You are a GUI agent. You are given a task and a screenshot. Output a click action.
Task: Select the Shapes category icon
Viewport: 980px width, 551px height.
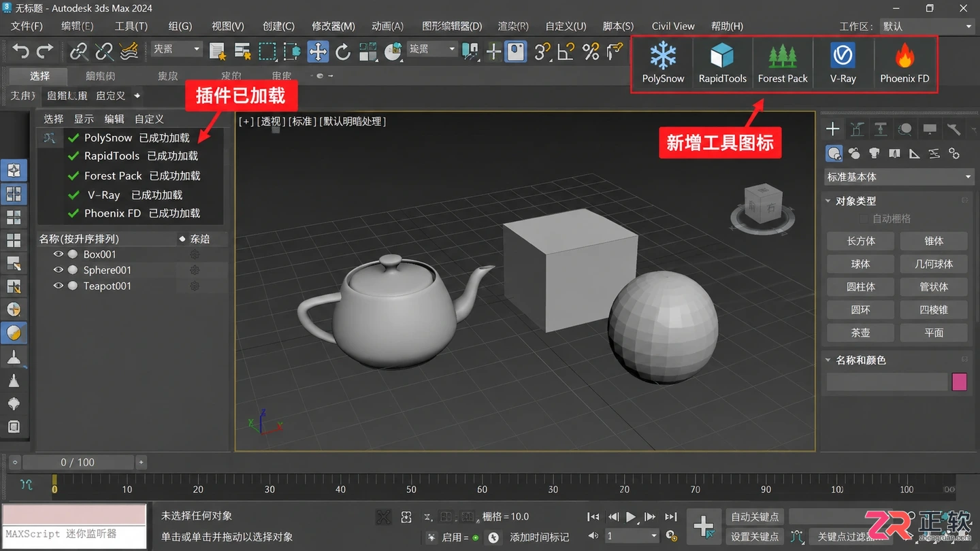[854, 154]
